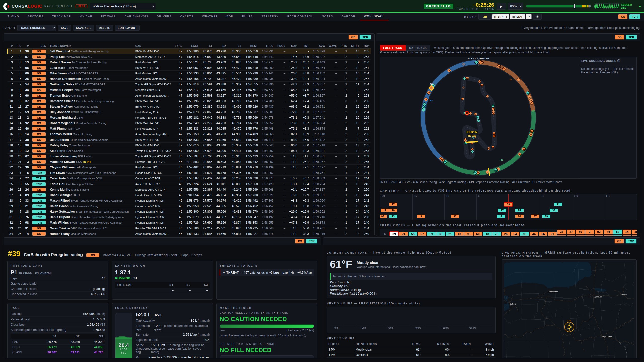Click car 89 chip in gap strip
Screen dimensions: 644x362
(x=546, y=216)
